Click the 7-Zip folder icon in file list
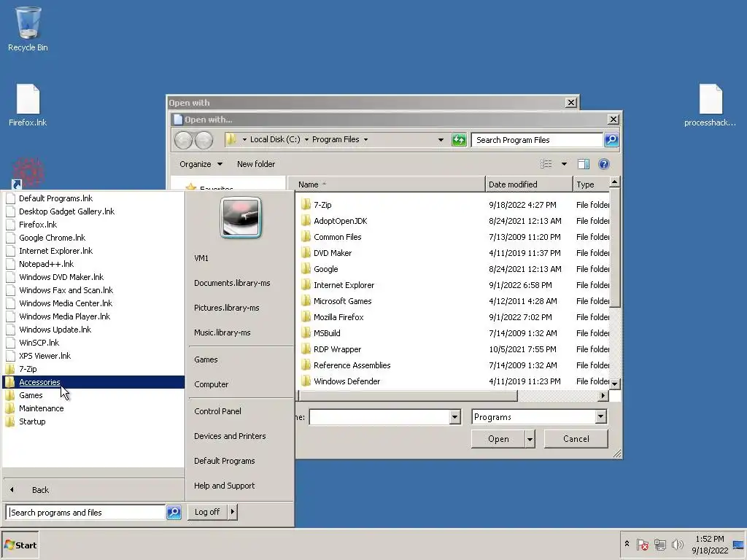The width and height of the screenshot is (747, 560). point(306,205)
